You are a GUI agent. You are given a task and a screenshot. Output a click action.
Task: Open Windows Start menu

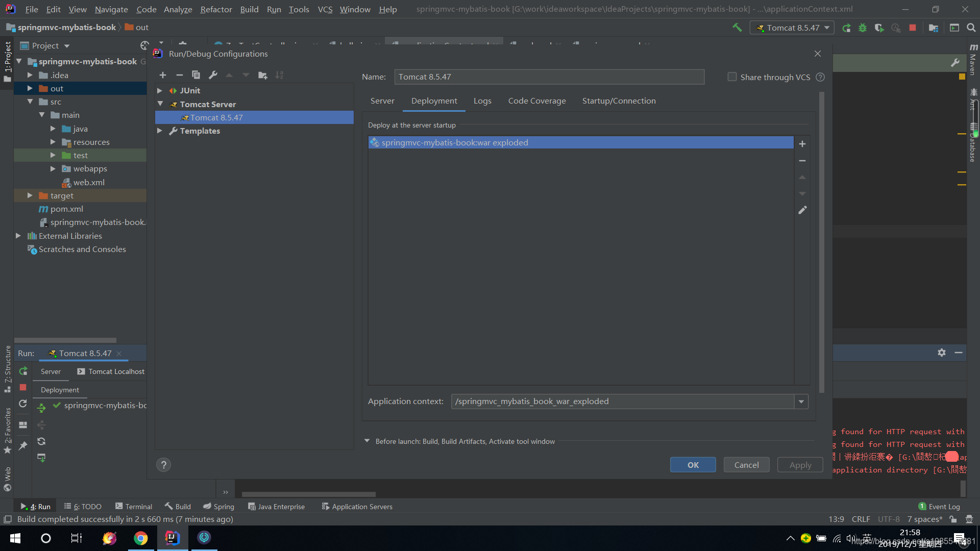pos(15,538)
